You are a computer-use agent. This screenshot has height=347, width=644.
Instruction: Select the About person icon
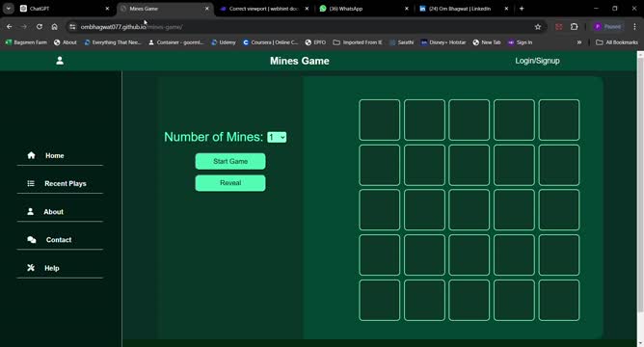(31, 211)
